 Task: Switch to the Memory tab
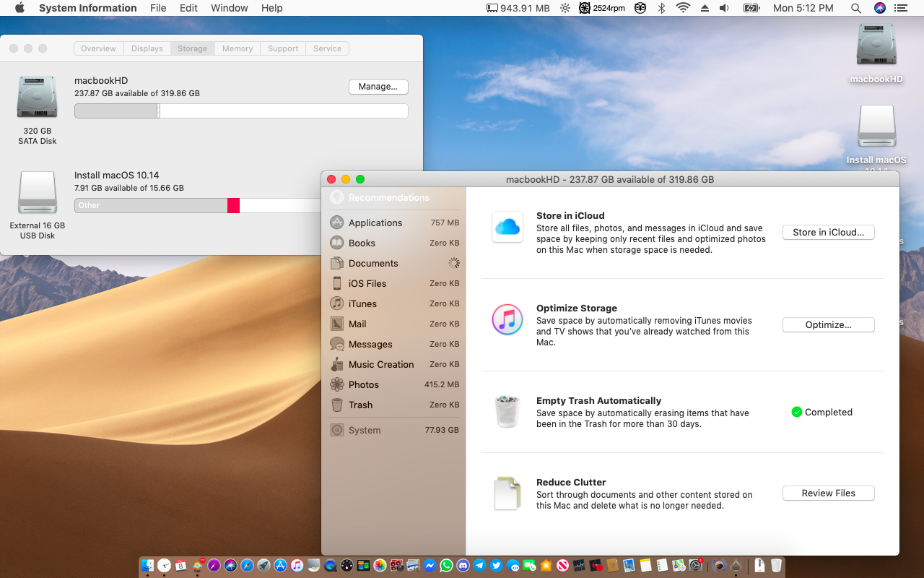point(237,48)
